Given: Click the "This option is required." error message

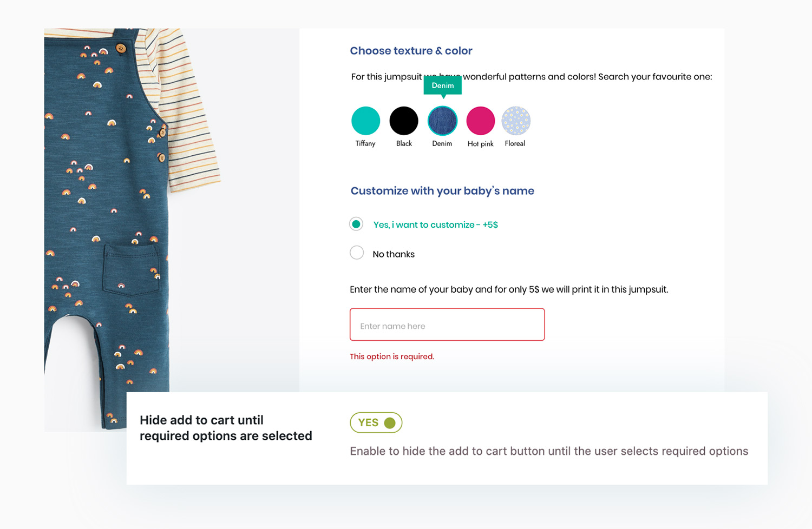Looking at the screenshot, I should tap(392, 356).
